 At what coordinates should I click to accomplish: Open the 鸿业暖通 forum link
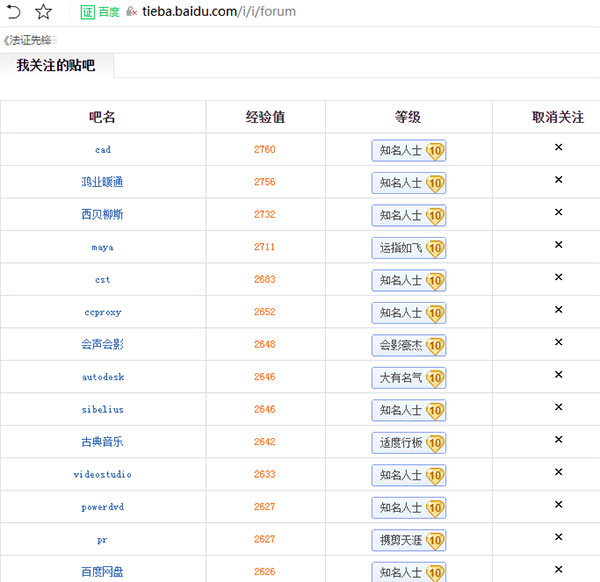tap(102, 182)
